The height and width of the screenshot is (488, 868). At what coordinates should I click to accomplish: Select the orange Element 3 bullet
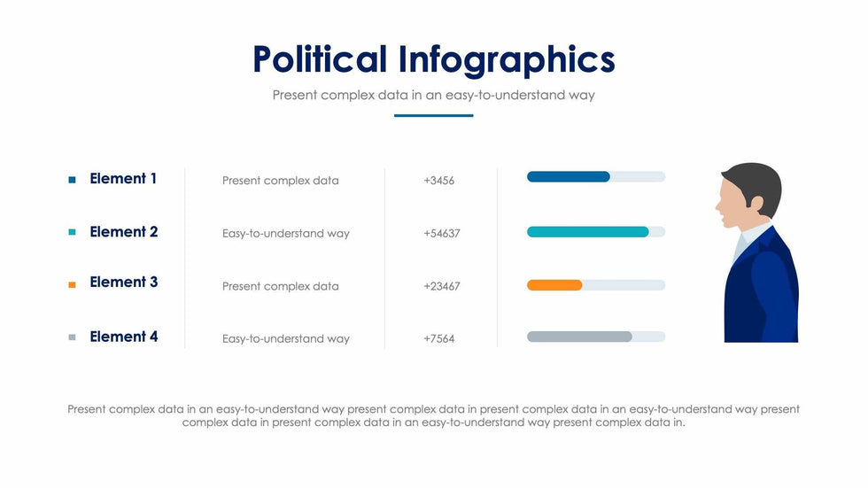72,284
